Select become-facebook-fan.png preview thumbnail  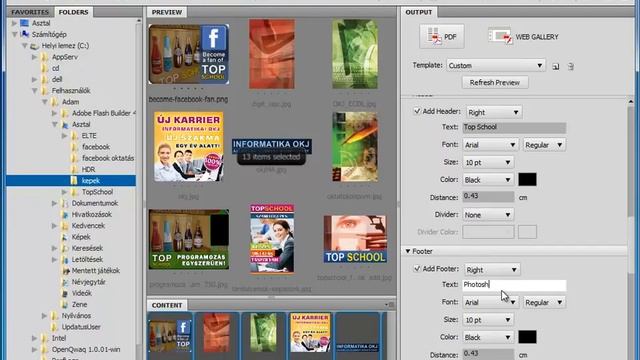pos(189,54)
